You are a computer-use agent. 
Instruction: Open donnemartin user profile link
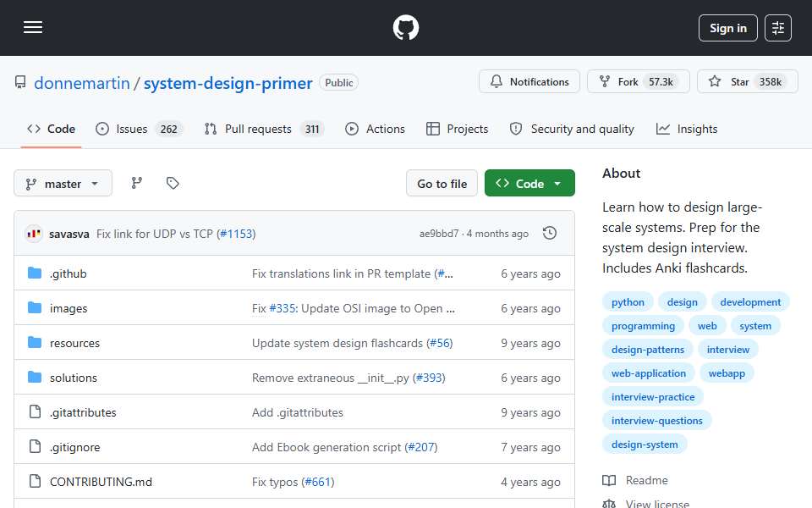coord(82,83)
